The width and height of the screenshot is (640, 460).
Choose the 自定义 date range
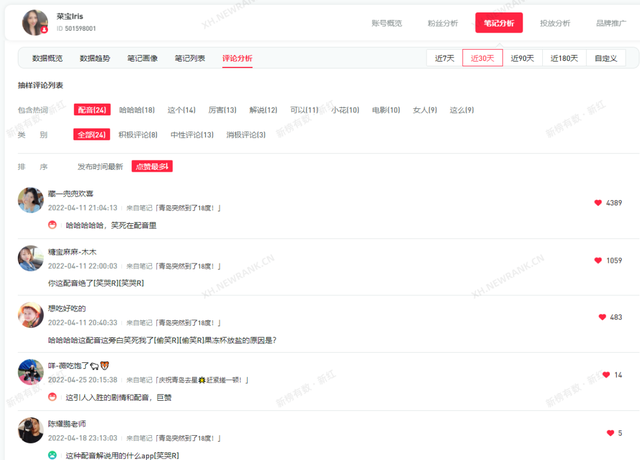[x=606, y=58]
